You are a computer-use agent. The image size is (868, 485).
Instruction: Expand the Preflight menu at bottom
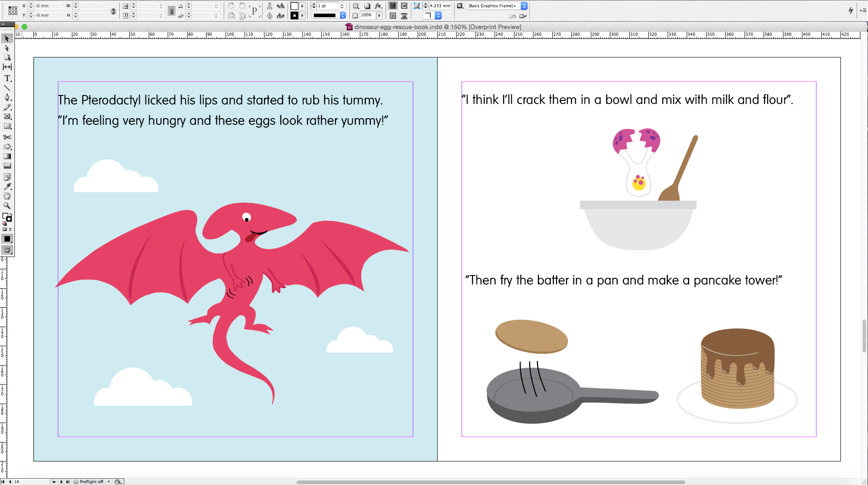tap(108, 481)
